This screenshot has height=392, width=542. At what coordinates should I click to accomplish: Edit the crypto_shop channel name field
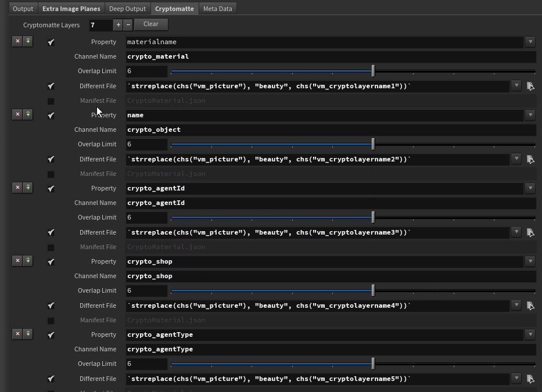(331, 276)
